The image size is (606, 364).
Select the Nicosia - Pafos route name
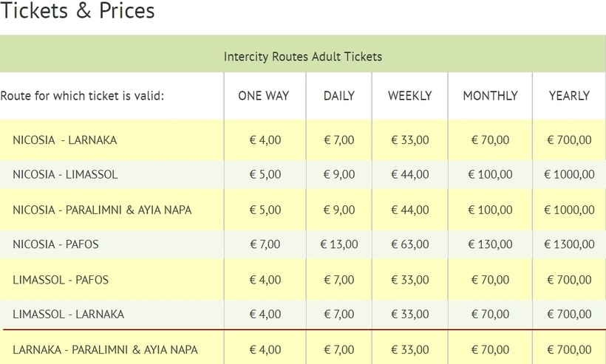[55, 244]
